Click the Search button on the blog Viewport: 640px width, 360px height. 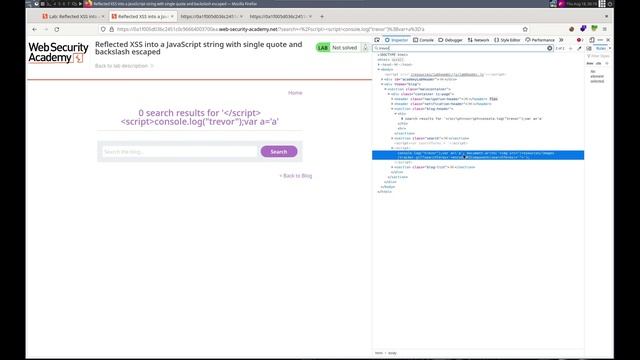pos(279,151)
